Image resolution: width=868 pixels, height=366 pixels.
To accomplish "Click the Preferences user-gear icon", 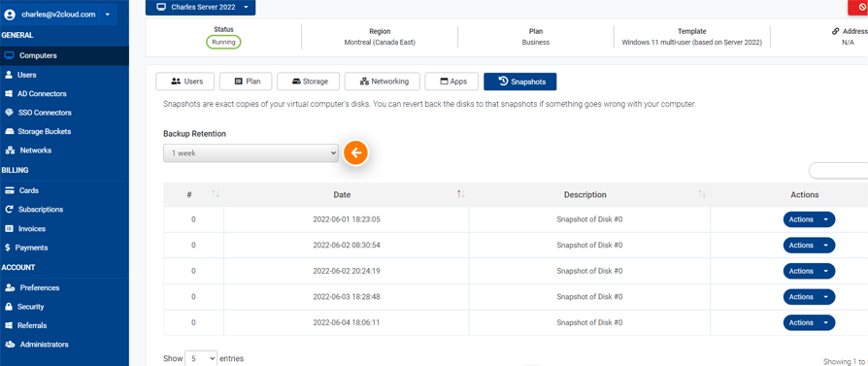I will 10,288.
